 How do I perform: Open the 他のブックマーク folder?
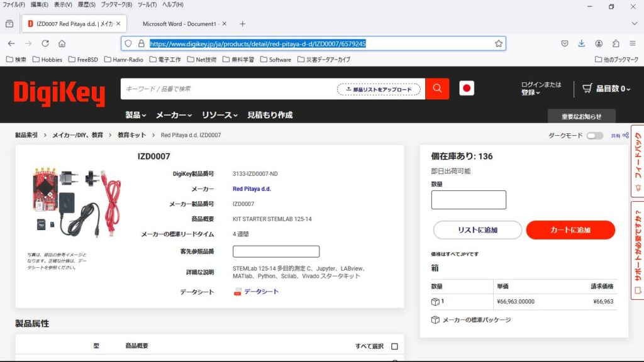616,60
